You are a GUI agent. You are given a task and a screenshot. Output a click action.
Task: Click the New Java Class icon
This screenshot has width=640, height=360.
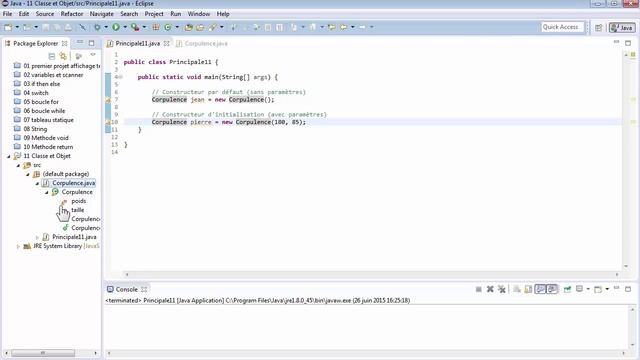click(168, 27)
